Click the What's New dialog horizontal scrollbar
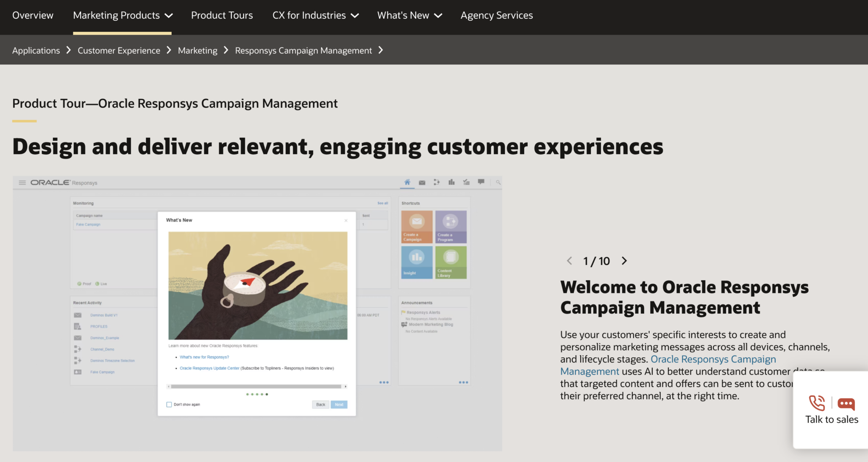Viewport: 868px width, 462px height. click(257, 387)
